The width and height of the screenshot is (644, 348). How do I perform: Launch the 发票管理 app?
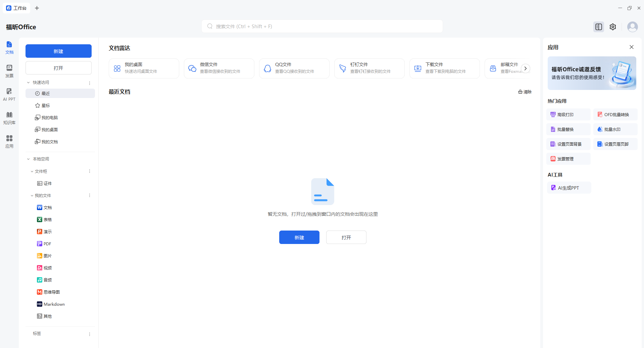[x=569, y=159]
